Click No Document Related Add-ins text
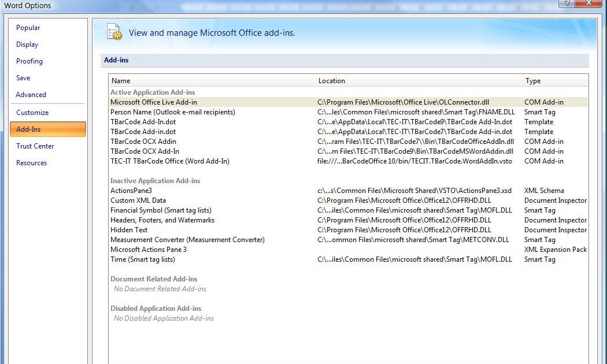Screen dimensions: 607x364 click(x=160, y=289)
